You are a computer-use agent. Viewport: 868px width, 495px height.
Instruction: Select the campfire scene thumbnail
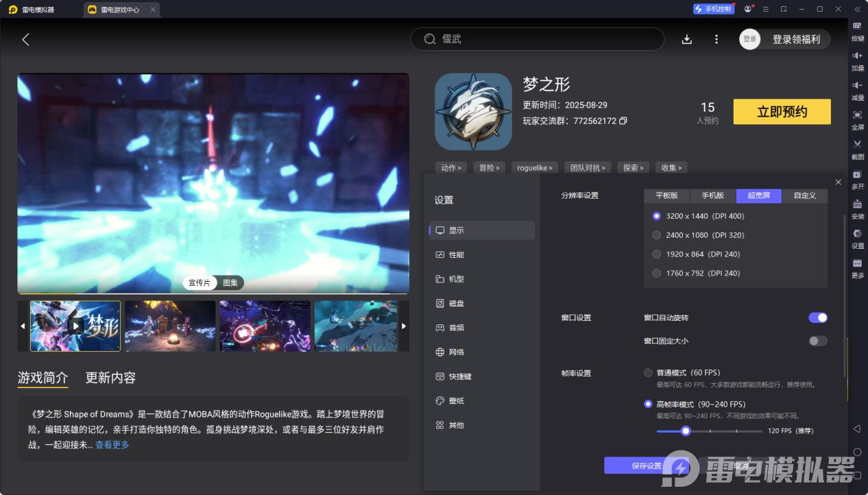click(x=170, y=326)
